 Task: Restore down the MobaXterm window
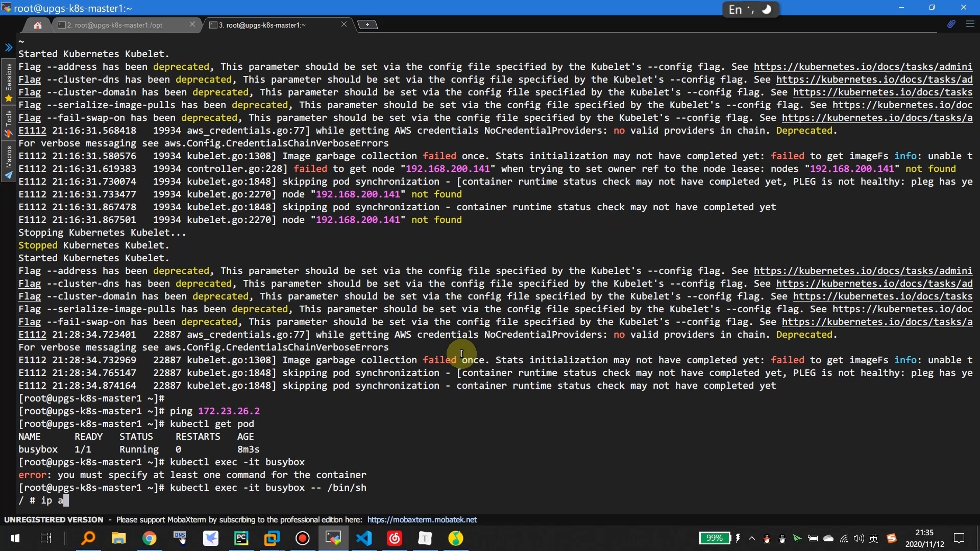coord(932,8)
